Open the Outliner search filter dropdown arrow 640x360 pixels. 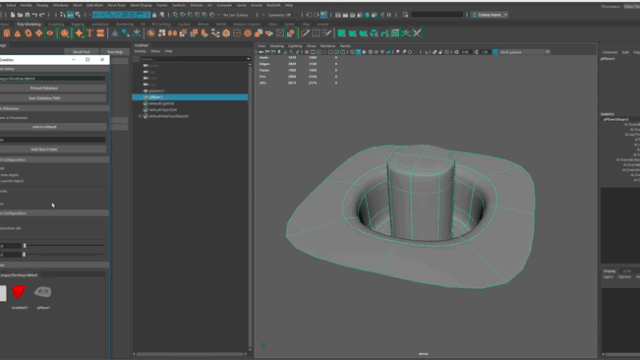pos(249,59)
